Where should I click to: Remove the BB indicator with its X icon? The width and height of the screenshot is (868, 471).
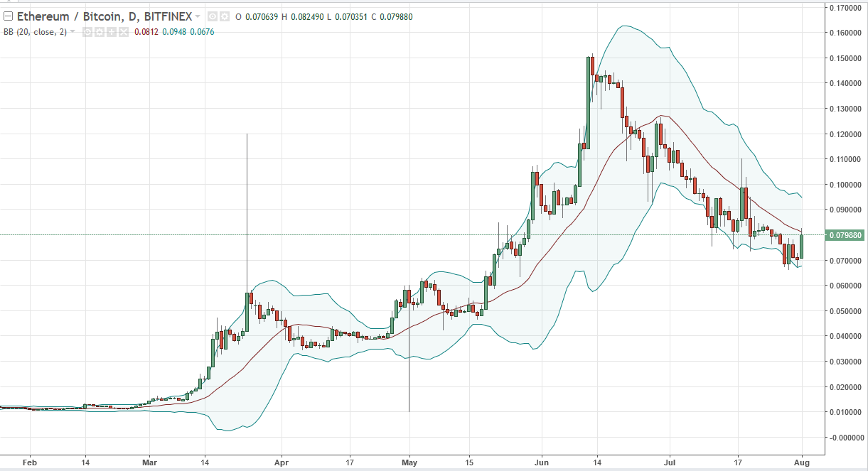point(124,32)
